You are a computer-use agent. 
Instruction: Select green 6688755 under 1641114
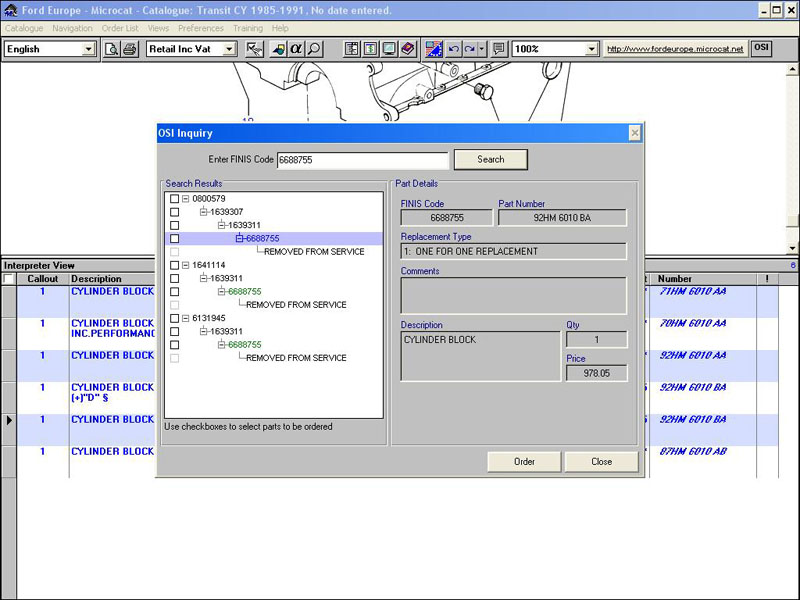244,291
